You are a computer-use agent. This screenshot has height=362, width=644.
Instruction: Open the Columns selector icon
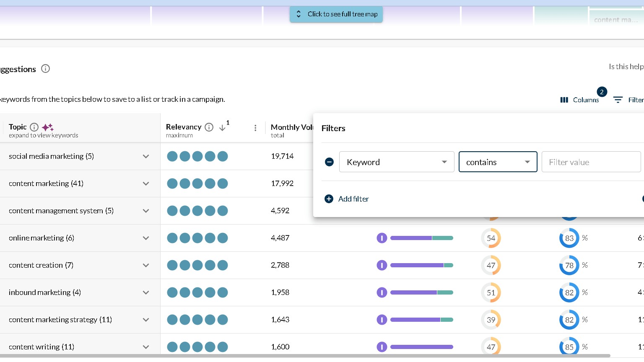click(564, 100)
